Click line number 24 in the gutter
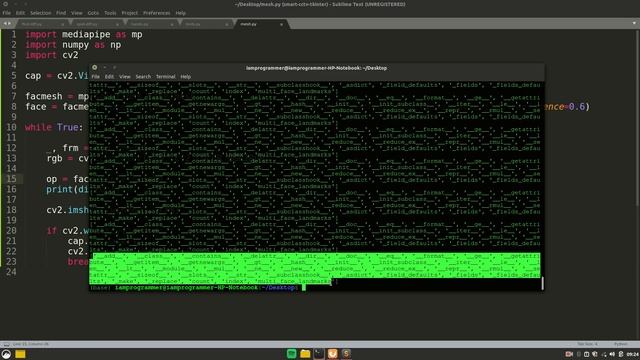 coord(11,272)
